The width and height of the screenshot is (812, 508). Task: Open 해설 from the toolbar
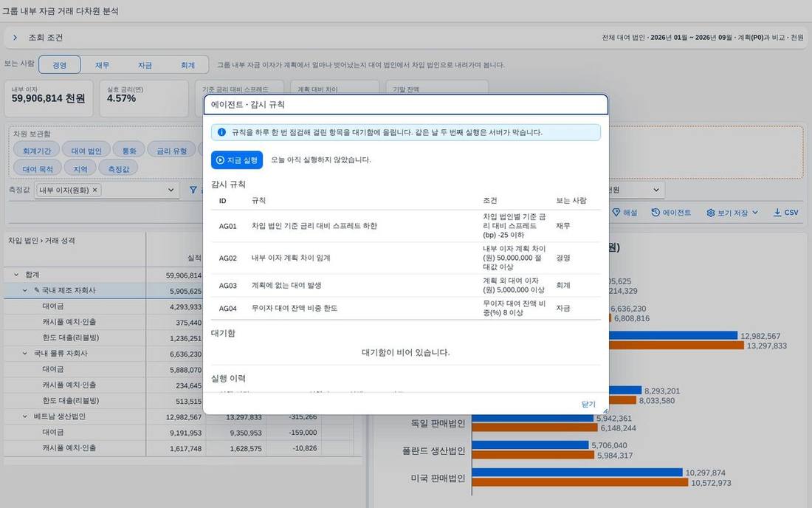(x=625, y=213)
